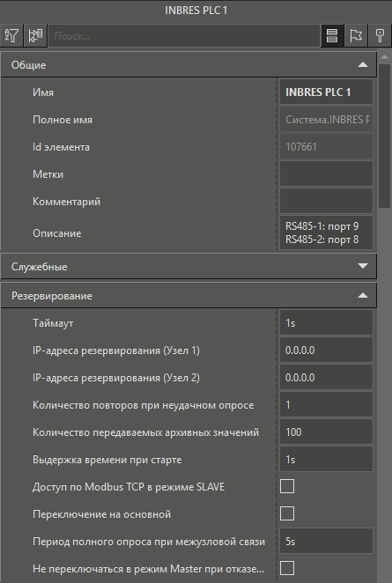Click the empty Метки field

click(326, 173)
